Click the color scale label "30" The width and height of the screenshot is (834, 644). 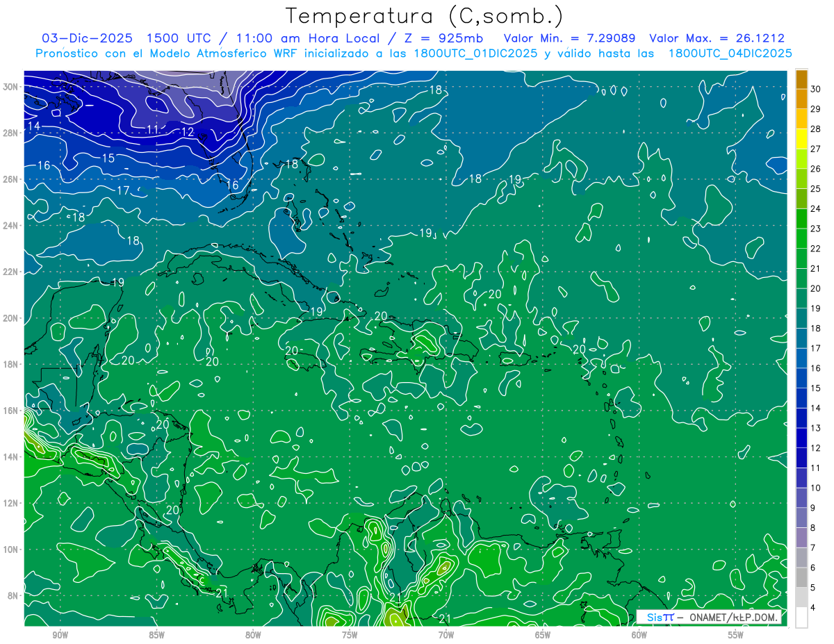tap(816, 89)
